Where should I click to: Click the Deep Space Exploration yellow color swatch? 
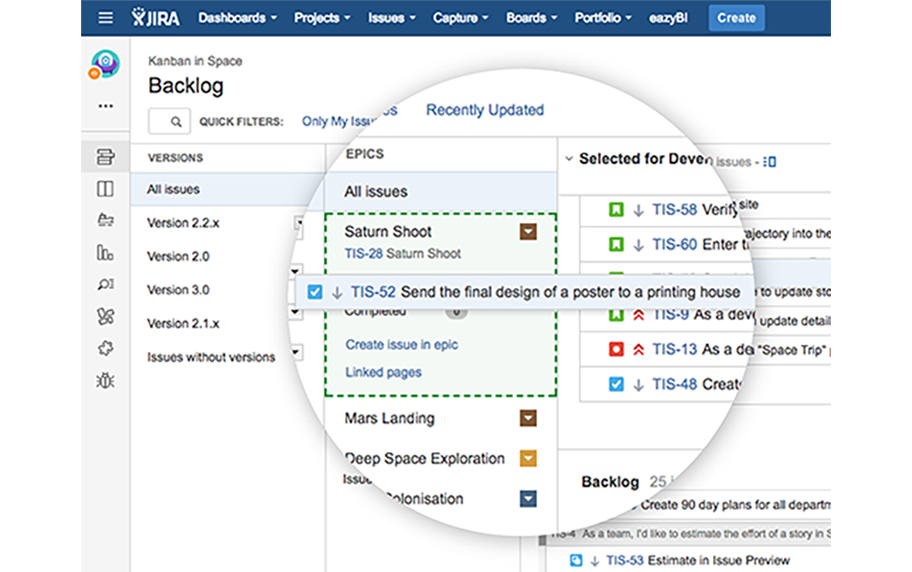point(528,459)
